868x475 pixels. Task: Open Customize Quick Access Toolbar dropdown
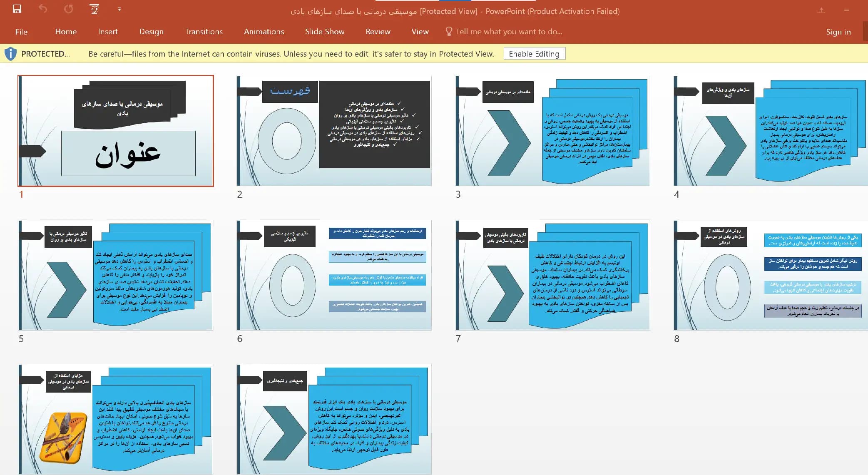click(119, 9)
